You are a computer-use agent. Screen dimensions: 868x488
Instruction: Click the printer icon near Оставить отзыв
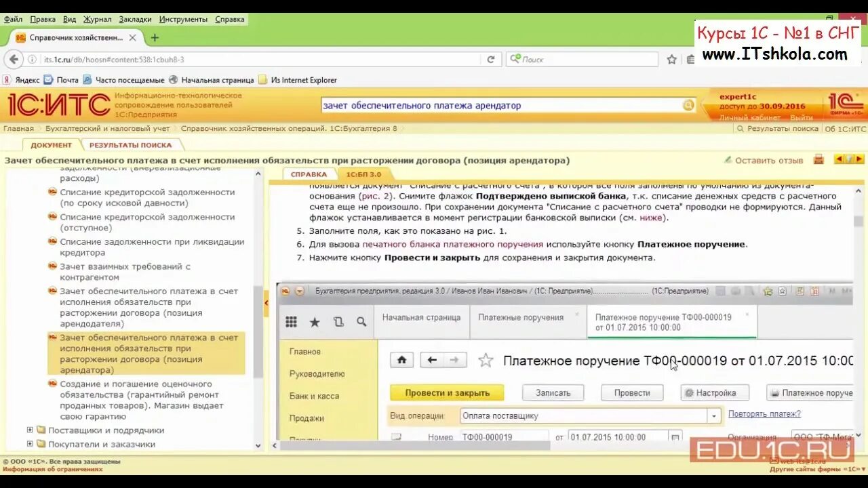coord(818,160)
